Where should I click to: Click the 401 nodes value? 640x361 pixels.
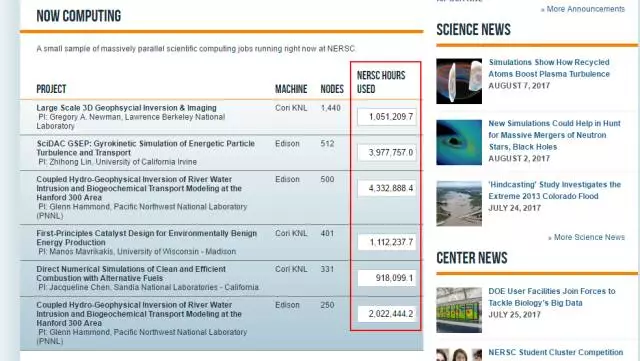click(x=327, y=234)
